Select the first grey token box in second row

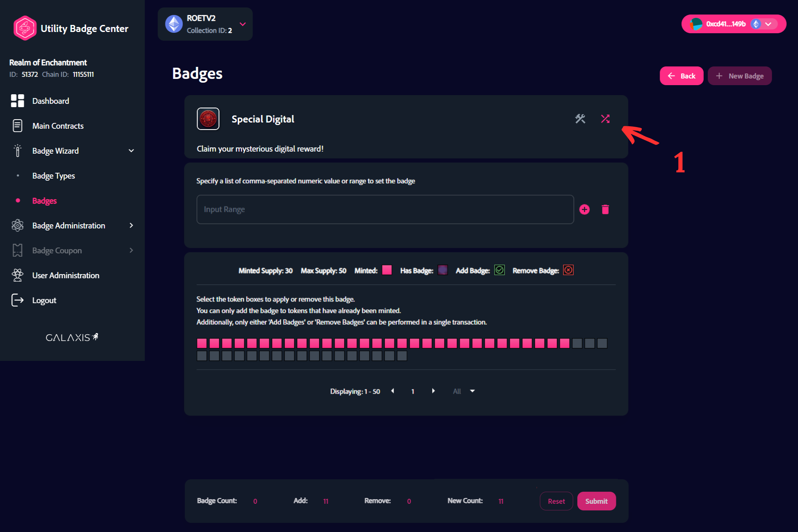(202, 356)
